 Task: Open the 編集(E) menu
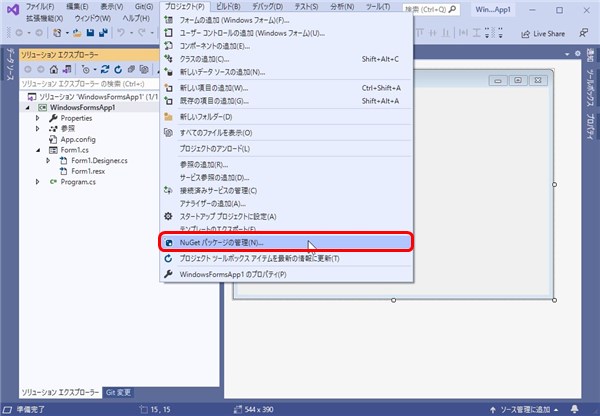(77, 7)
